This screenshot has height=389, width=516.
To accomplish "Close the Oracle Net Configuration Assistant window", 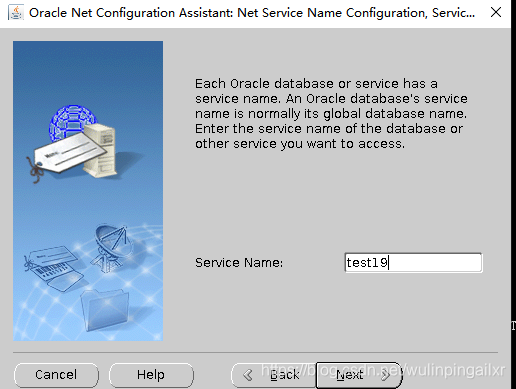I will click(496, 12).
